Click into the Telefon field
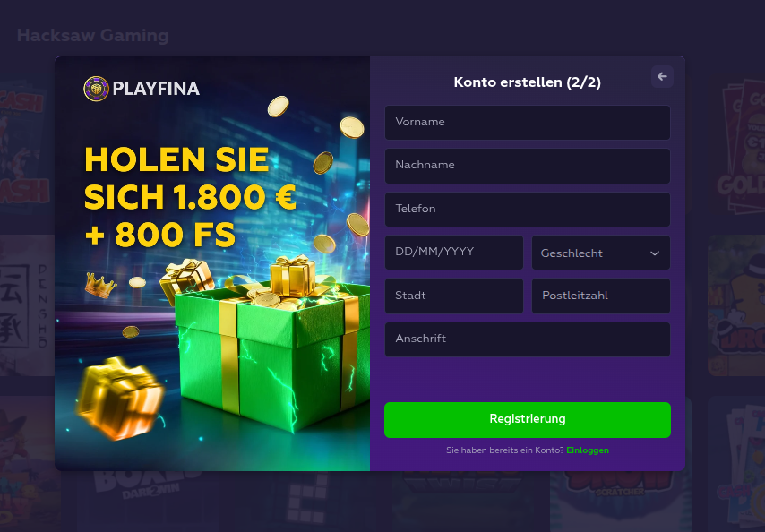 point(528,210)
